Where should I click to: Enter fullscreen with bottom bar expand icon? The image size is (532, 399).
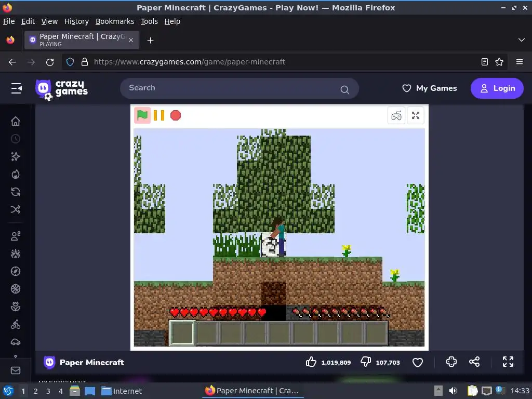coord(508,362)
